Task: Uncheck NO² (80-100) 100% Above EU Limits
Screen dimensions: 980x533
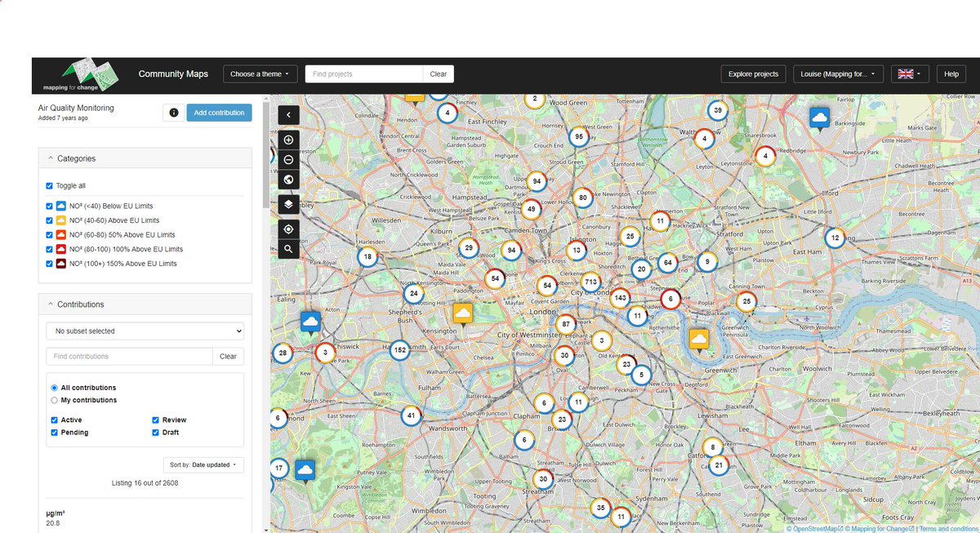Action: click(x=50, y=249)
